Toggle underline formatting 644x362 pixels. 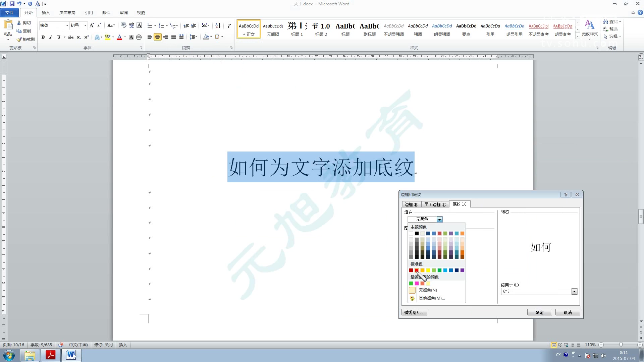point(59,37)
